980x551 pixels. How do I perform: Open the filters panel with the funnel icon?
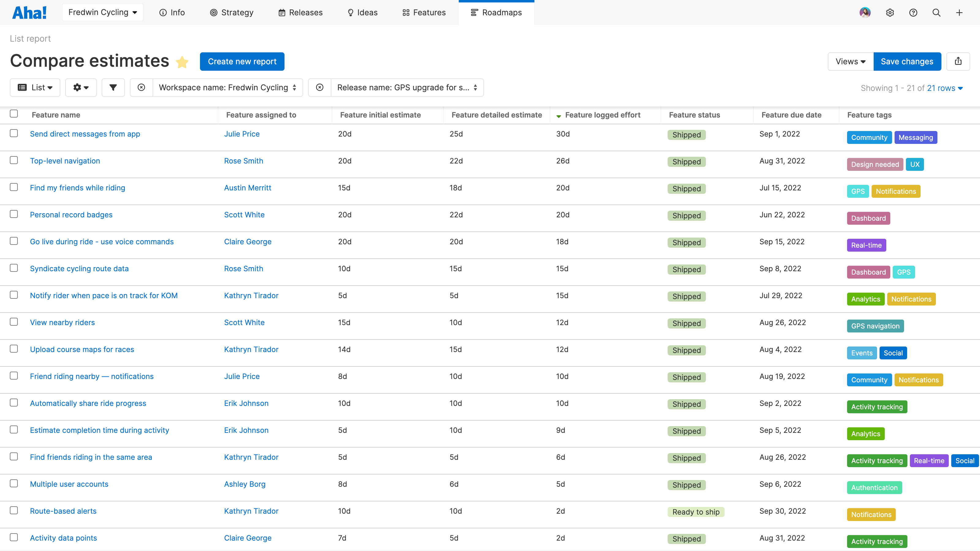(x=113, y=88)
